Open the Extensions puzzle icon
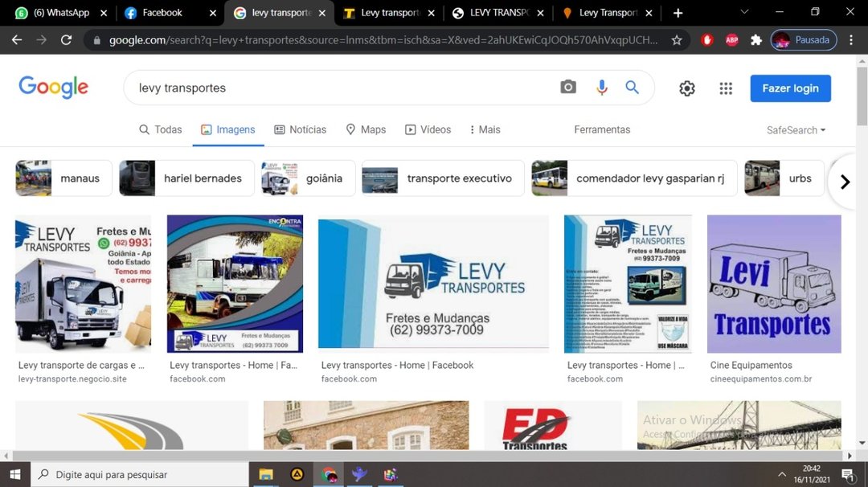This screenshot has height=487, width=868. pyautogui.click(x=756, y=40)
